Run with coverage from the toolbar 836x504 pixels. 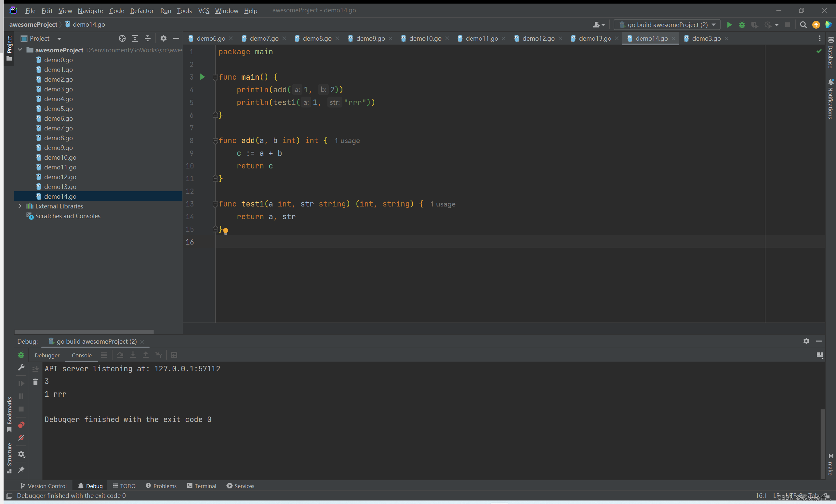pyautogui.click(x=754, y=24)
